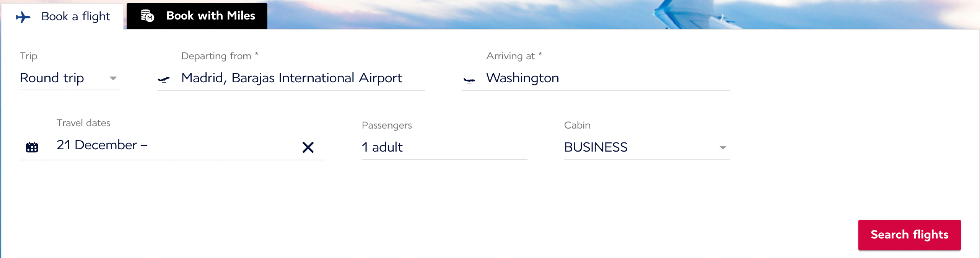Click the Travel dates label

(x=83, y=123)
